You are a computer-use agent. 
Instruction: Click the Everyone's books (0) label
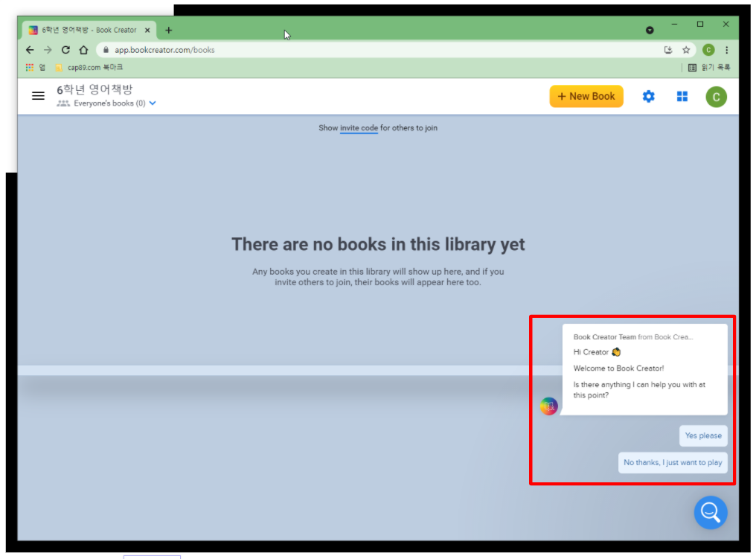pyautogui.click(x=109, y=103)
